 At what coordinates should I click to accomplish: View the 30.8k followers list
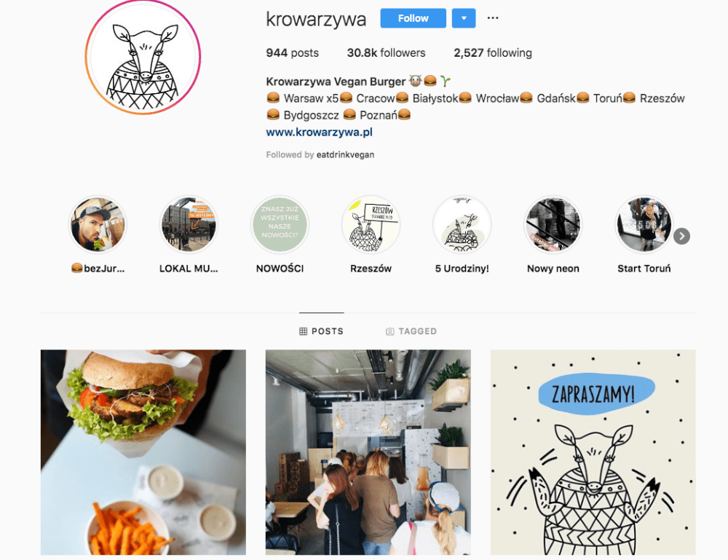click(x=387, y=53)
